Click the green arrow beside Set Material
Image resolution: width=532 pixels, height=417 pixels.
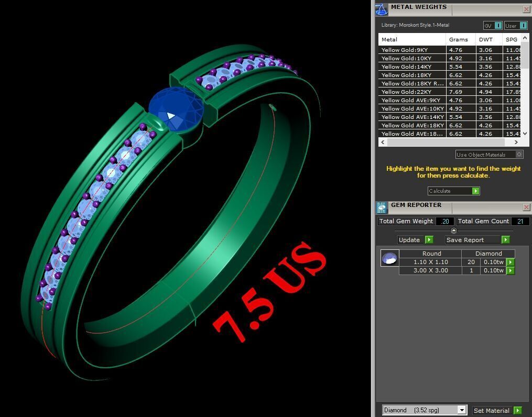(518, 410)
